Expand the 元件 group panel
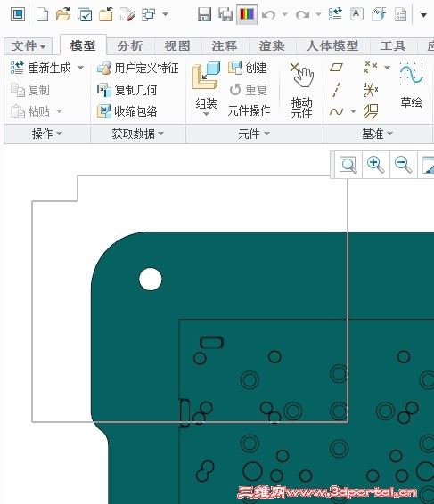This screenshot has height=504, width=434. pos(254,134)
